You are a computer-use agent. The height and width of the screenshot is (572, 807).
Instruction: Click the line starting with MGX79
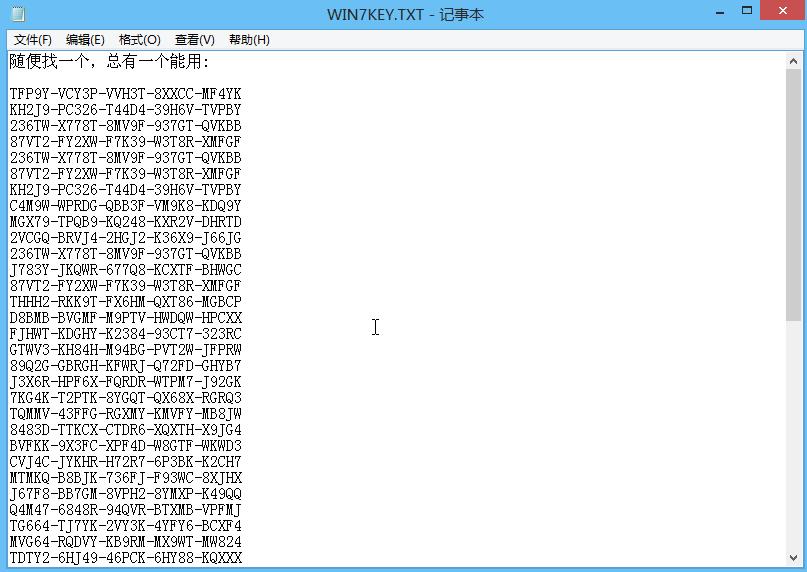(x=126, y=222)
